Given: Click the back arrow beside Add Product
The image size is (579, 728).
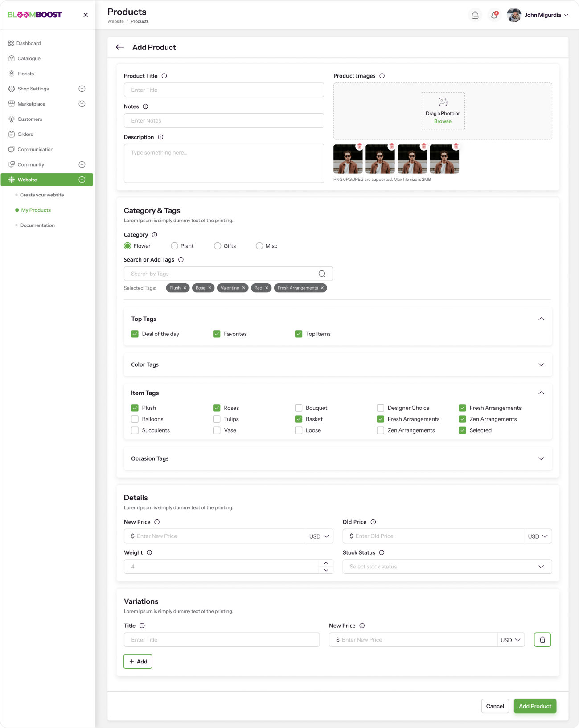Looking at the screenshot, I should (119, 47).
